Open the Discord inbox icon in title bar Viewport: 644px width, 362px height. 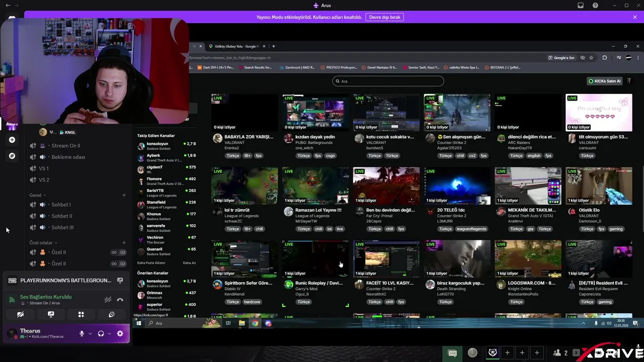pos(581,6)
